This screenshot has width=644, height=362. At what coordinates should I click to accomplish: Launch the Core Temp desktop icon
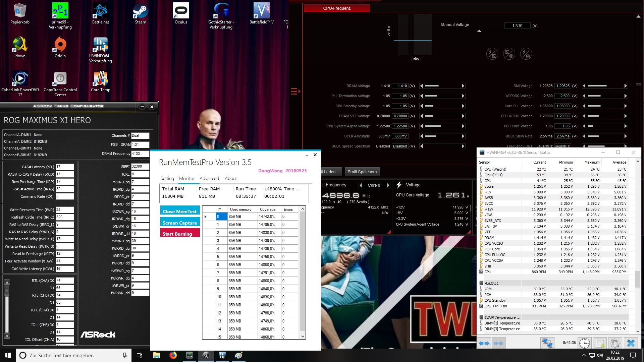point(100,82)
